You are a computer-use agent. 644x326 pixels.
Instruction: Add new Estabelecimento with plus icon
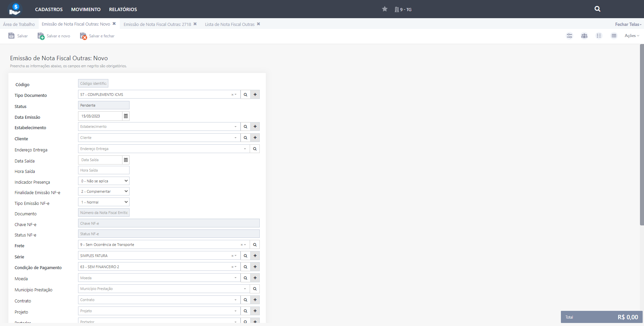pyautogui.click(x=255, y=126)
